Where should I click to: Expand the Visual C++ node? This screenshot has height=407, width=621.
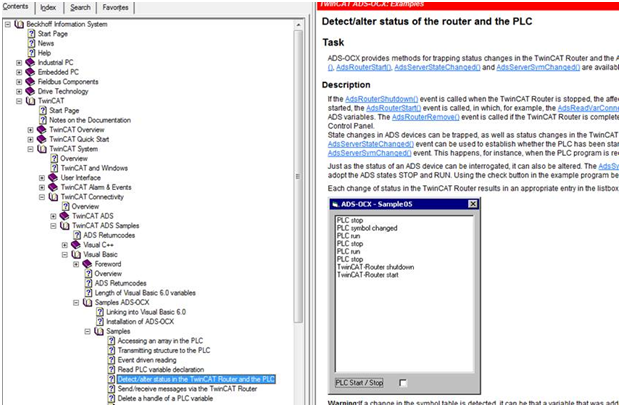click(65, 245)
